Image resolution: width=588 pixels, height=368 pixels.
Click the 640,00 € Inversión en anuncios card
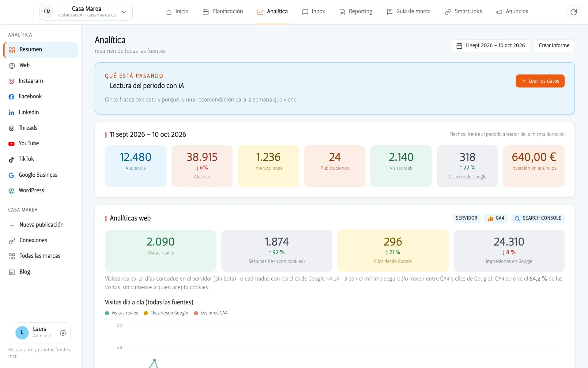point(533,166)
